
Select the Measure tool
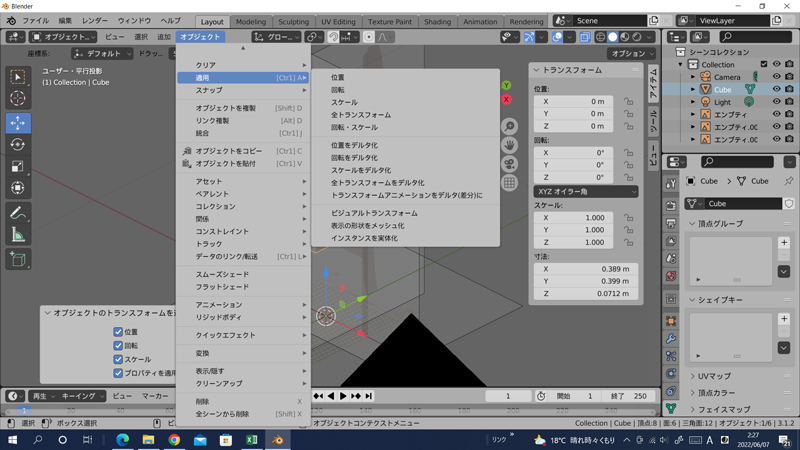pos(18,235)
